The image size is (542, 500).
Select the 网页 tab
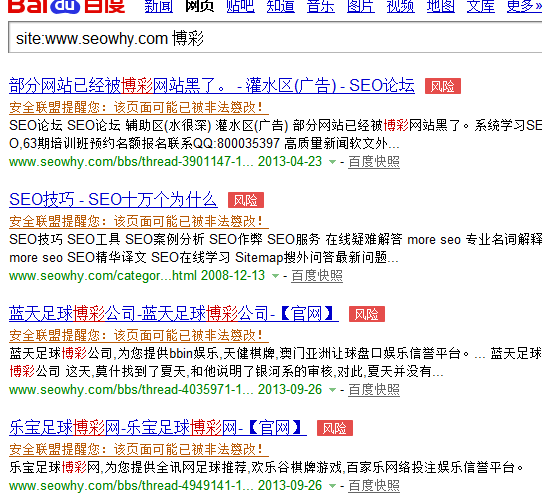(199, 6)
